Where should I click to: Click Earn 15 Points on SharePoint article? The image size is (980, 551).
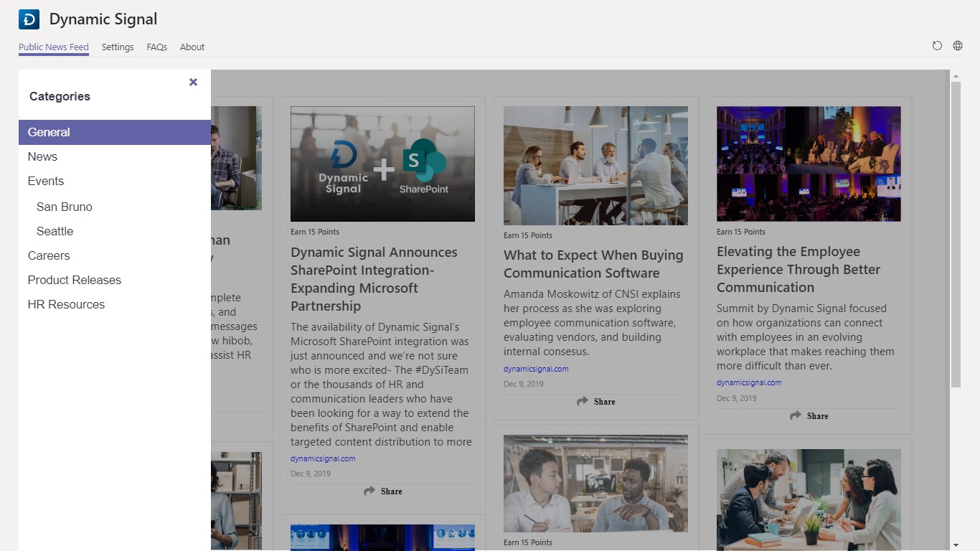tap(315, 232)
